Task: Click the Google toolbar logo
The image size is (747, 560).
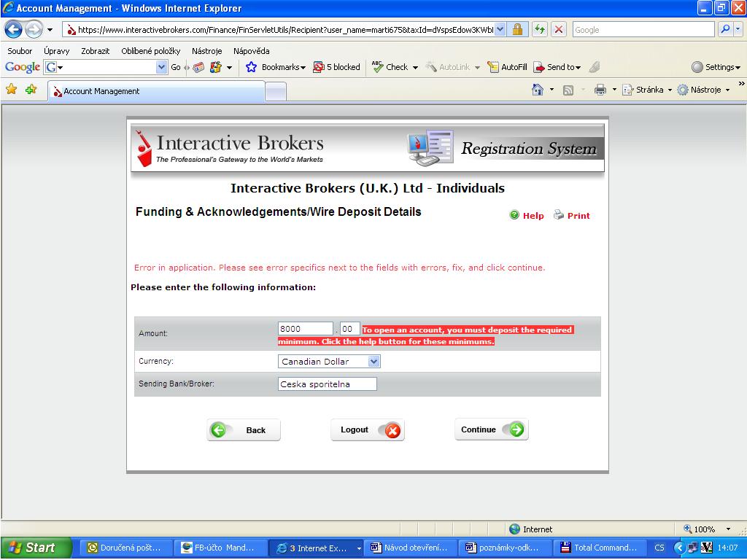Action: point(23,67)
